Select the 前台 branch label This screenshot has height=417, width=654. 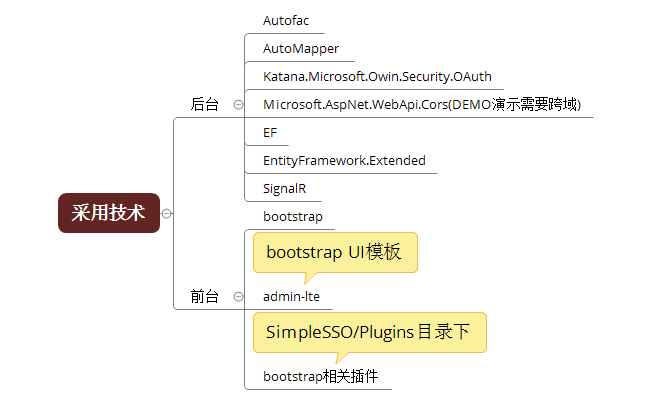[204, 296]
